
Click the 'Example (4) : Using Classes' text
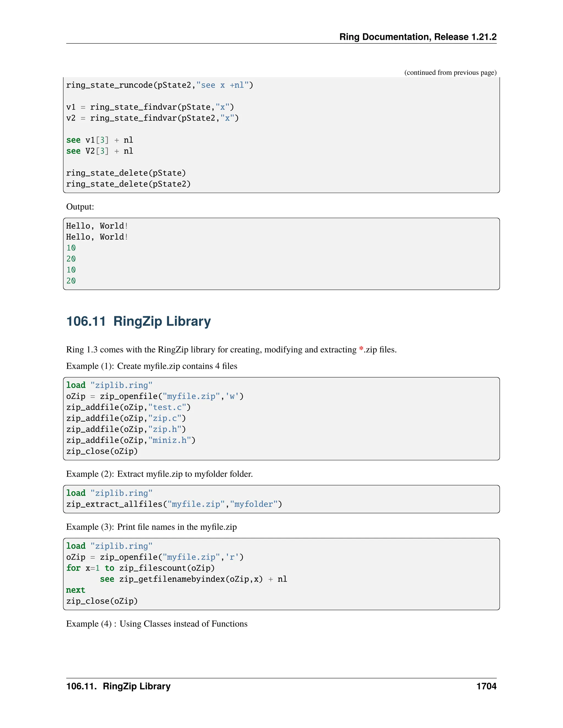[157, 624]
